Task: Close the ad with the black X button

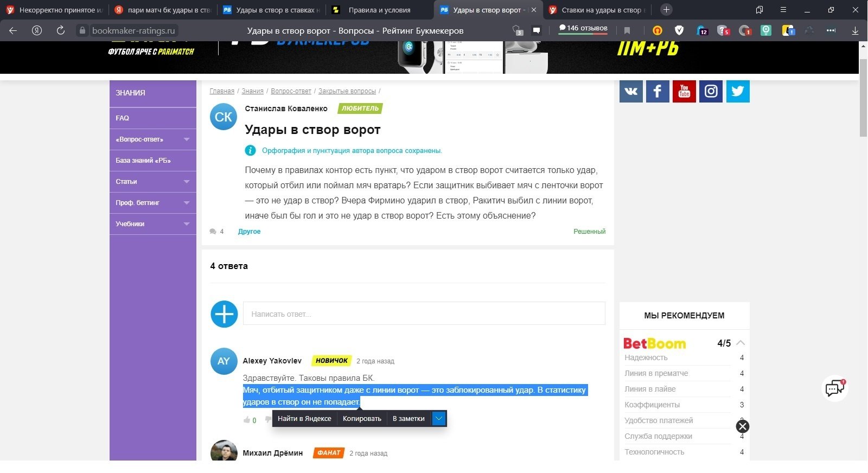Action: [743, 426]
